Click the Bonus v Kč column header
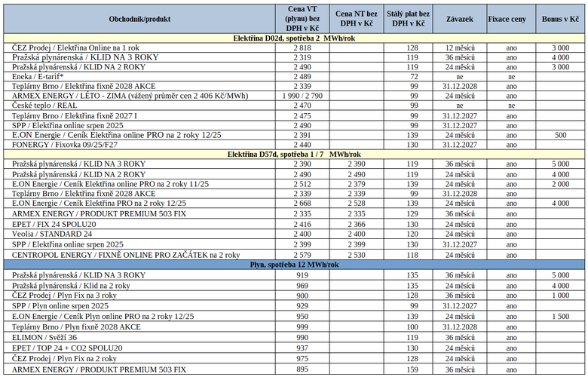588x377 pixels. 560,17
